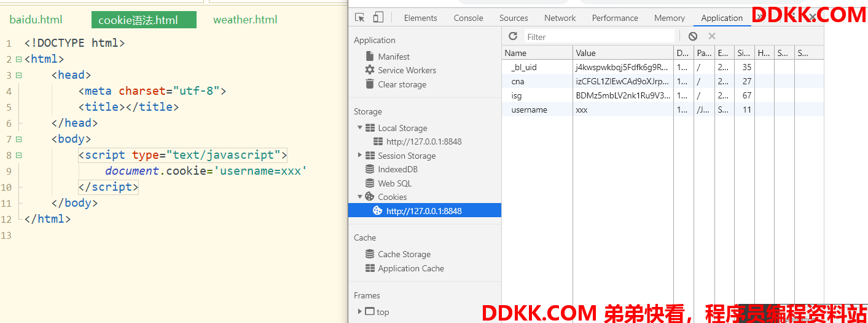
Task: Open the Clear storage item
Action: [x=402, y=84]
